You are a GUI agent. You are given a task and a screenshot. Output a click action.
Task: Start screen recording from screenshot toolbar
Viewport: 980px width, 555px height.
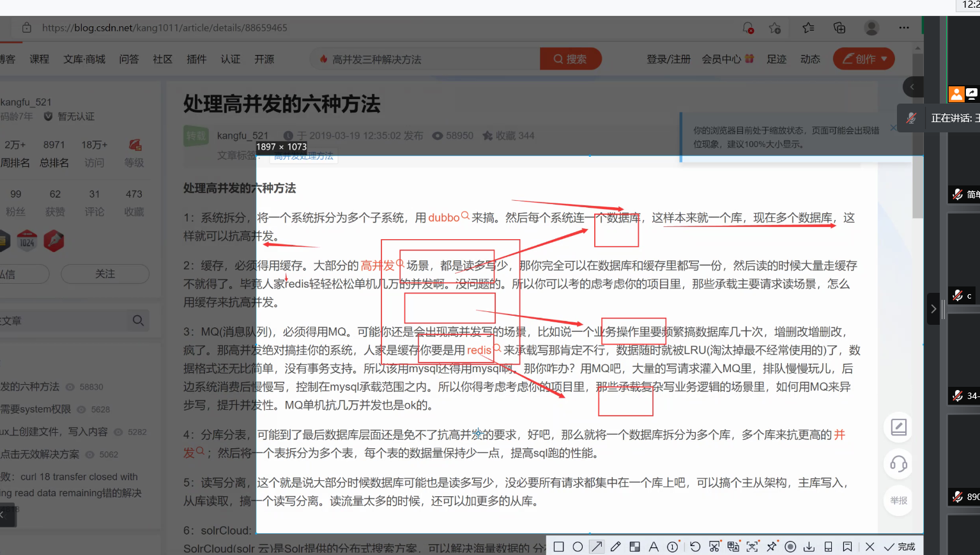point(790,547)
